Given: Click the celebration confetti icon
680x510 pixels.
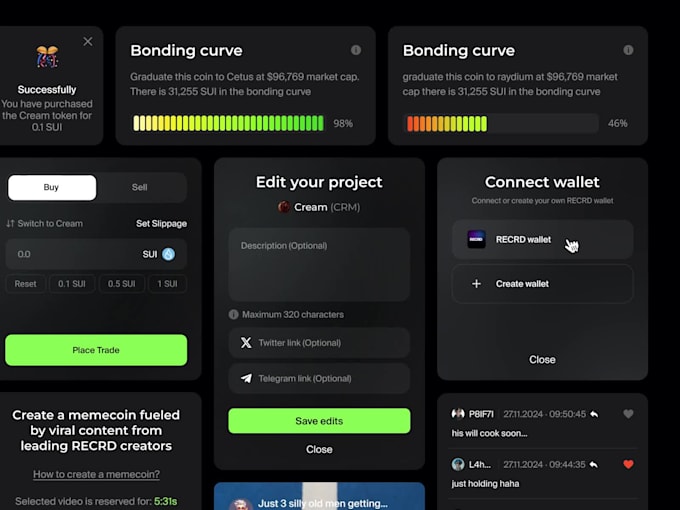Looking at the screenshot, I should pyautogui.click(x=47, y=57).
